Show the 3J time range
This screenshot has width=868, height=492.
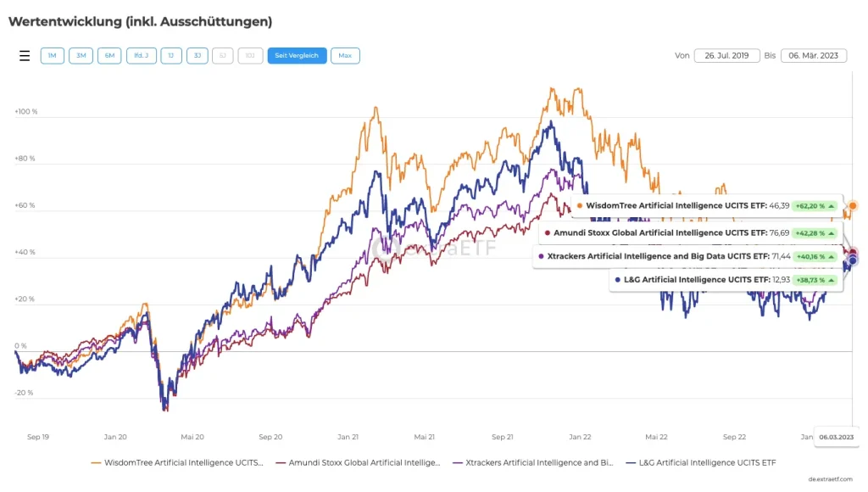click(x=197, y=56)
